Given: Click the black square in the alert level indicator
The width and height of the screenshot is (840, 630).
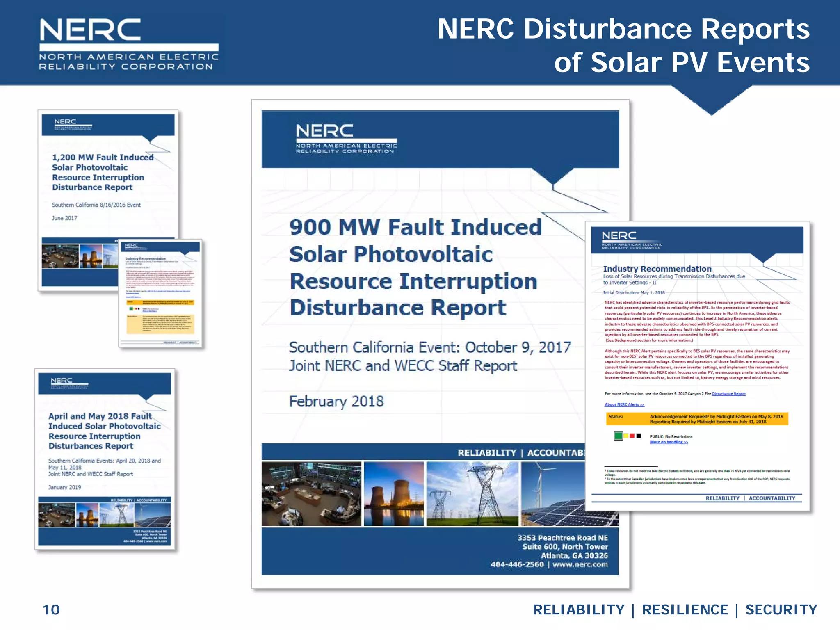Looking at the screenshot, I should click(x=639, y=436).
